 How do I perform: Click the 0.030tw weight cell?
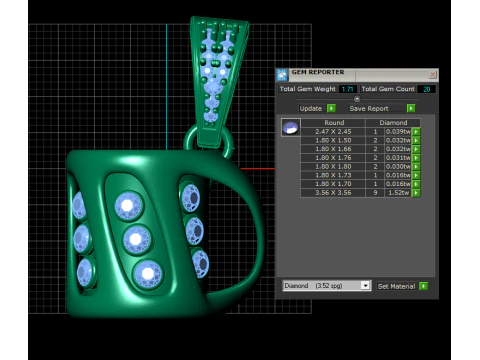point(398,166)
